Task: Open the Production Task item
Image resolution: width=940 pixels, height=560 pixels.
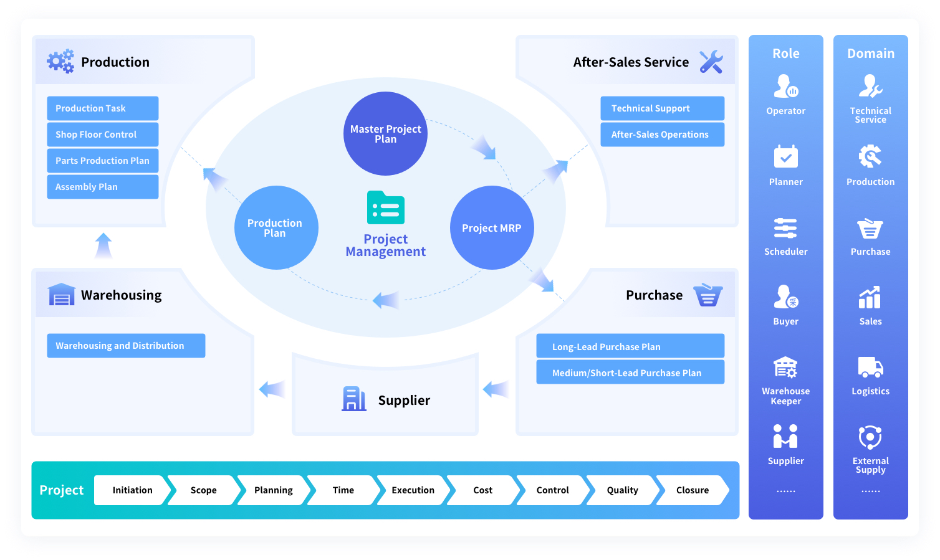Action: click(x=103, y=108)
